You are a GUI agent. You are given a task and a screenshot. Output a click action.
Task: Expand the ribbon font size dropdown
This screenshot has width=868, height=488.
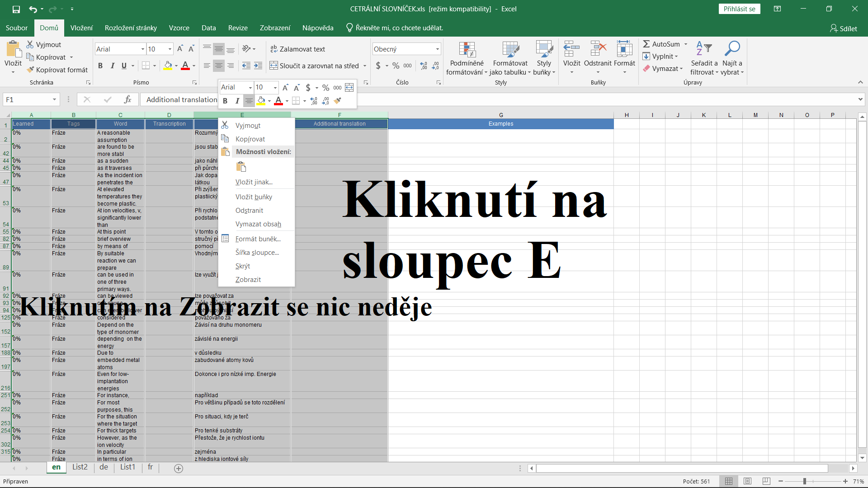[x=170, y=49]
